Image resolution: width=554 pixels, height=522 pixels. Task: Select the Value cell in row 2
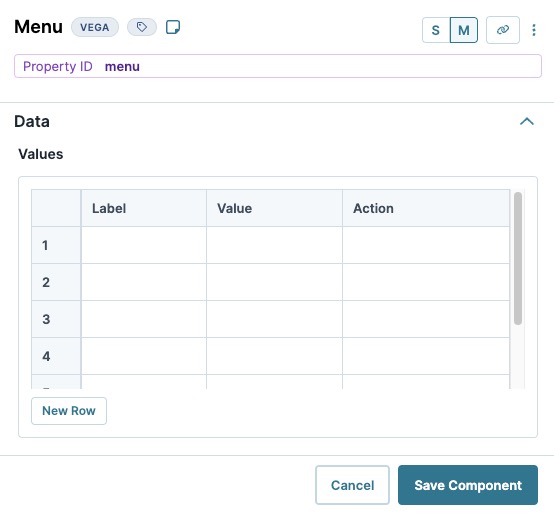pyautogui.click(x=275, y=282)
